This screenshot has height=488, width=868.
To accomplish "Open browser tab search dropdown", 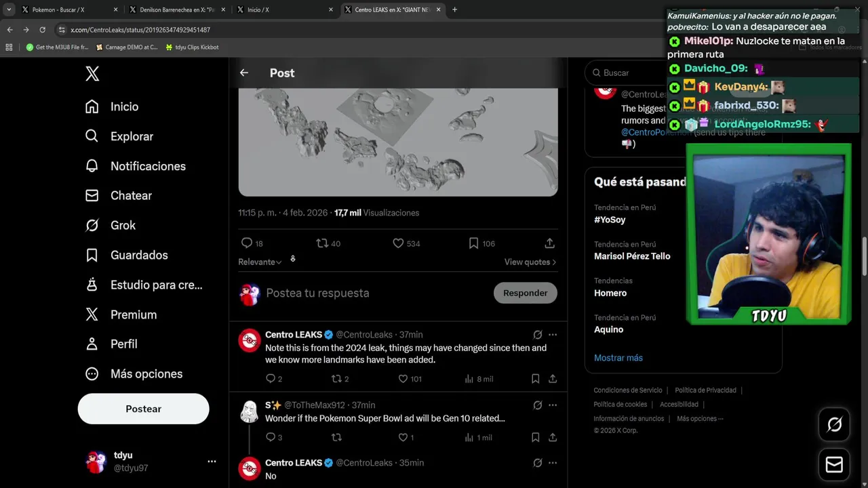I will [9, 9].
